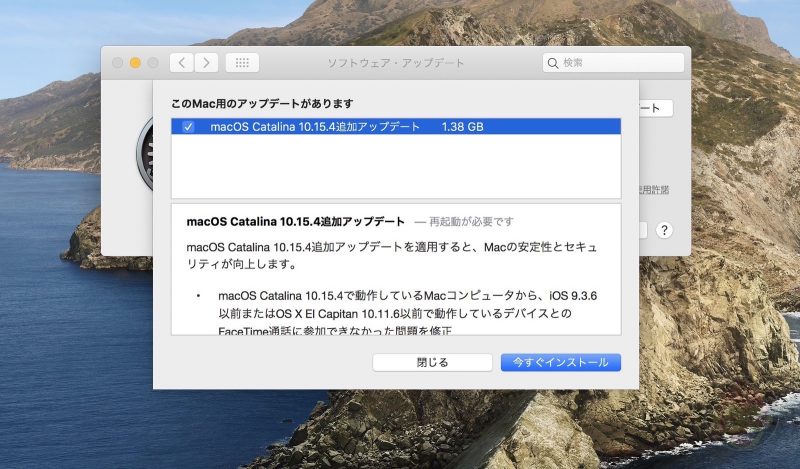Click the forward navigation arrow
This screenshot has height=469, width=800.
click(x=206, y=63)
